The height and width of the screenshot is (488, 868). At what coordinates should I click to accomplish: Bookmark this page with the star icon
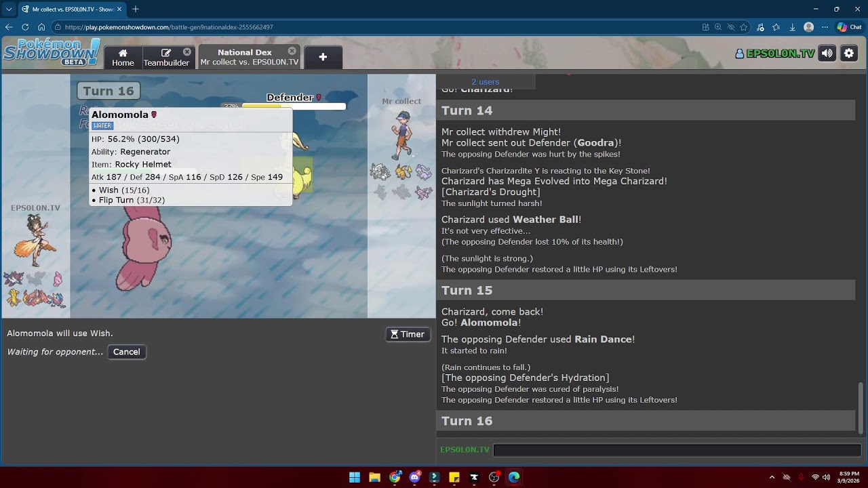click(x=744, y=27)
